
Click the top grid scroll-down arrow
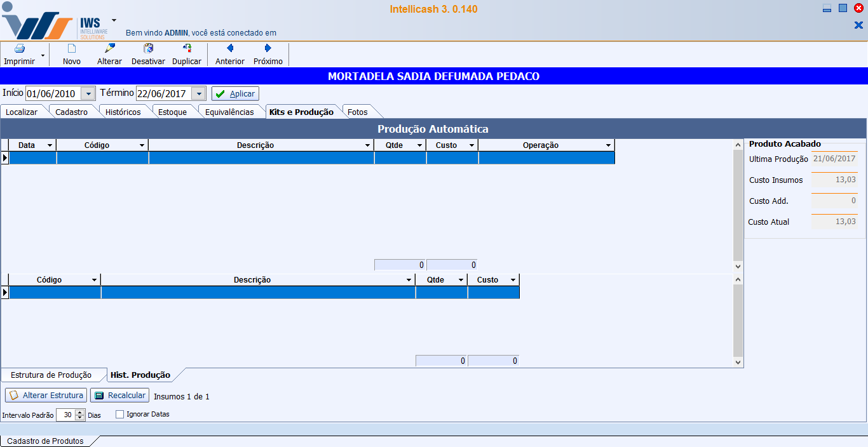[x=738, y=265]
